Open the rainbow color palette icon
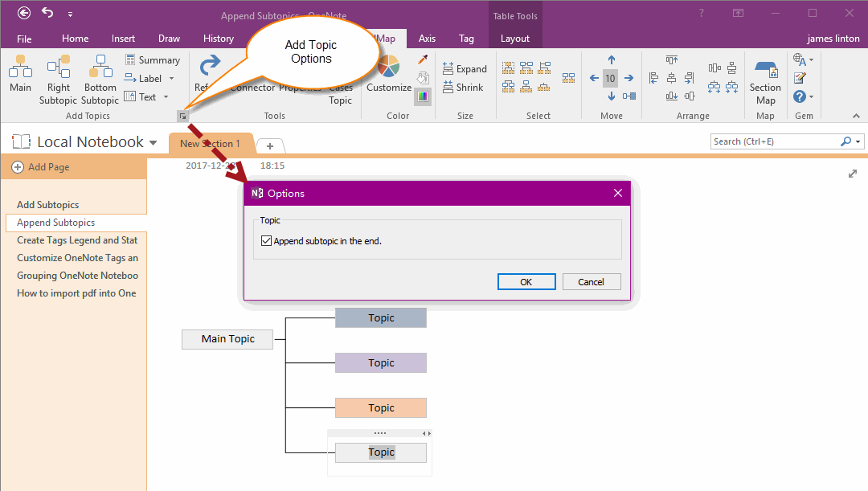 click(x=423, y=96)
